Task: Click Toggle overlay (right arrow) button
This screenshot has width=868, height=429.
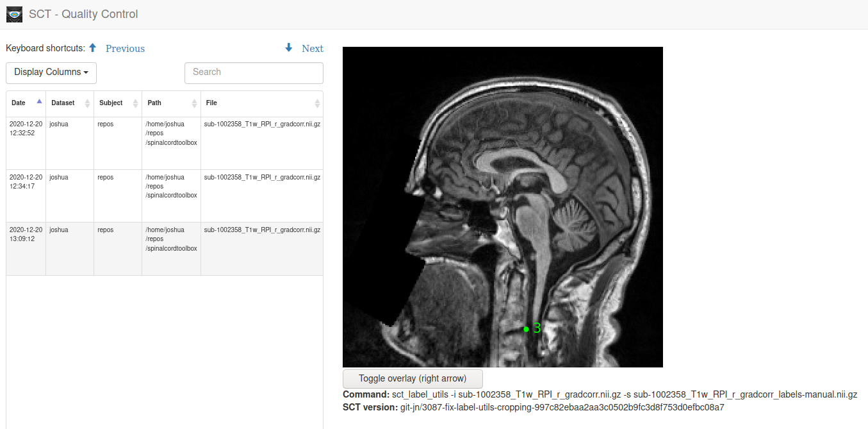Action: (x=413, y=378)
